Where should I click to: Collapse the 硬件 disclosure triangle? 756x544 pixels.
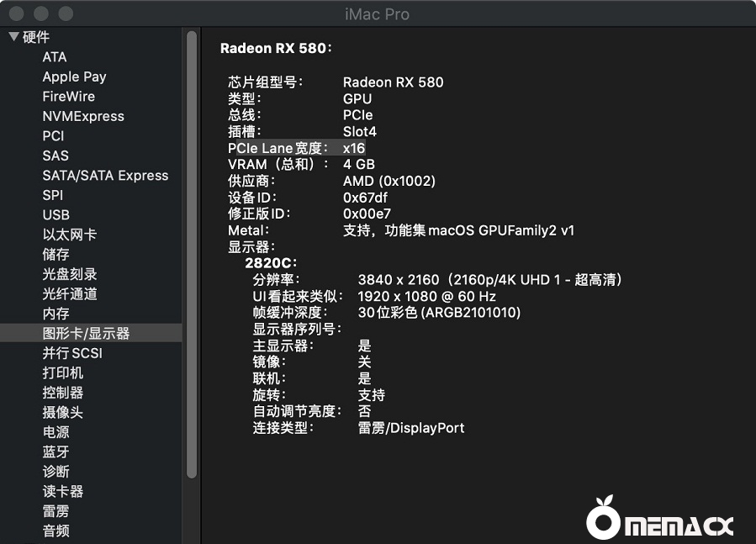pyautogui.click(x=13, y=37)
